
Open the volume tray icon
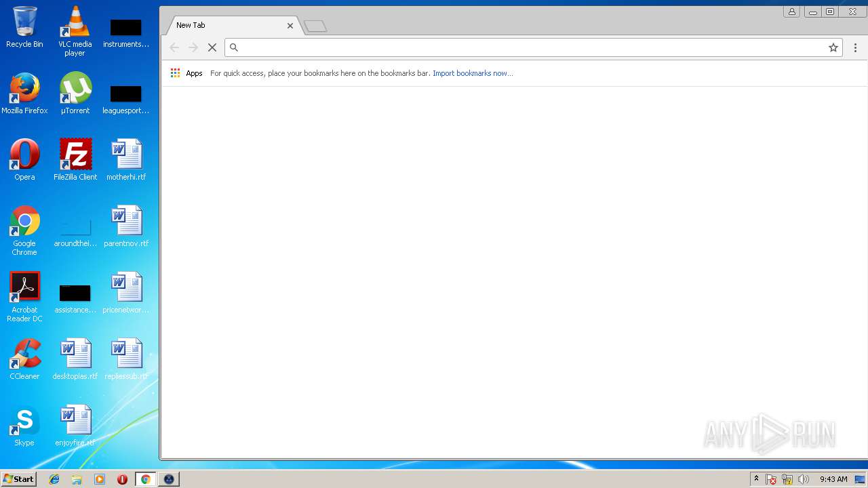[804, 479]
